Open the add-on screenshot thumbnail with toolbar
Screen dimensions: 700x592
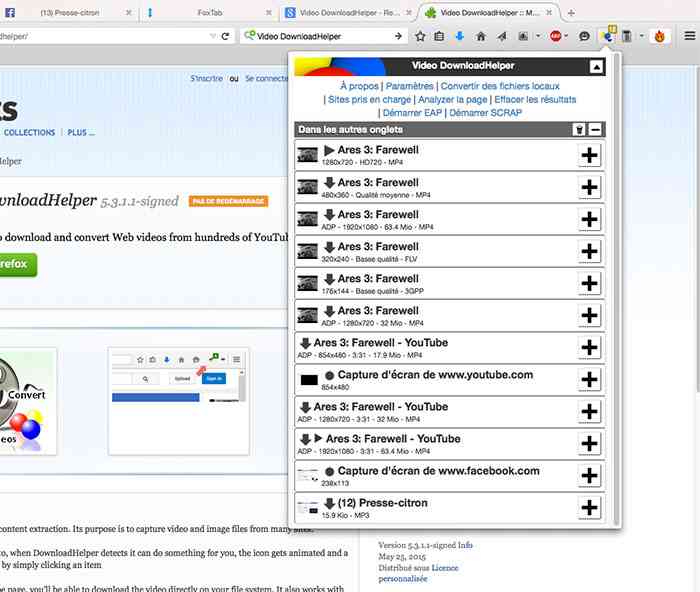179,402
